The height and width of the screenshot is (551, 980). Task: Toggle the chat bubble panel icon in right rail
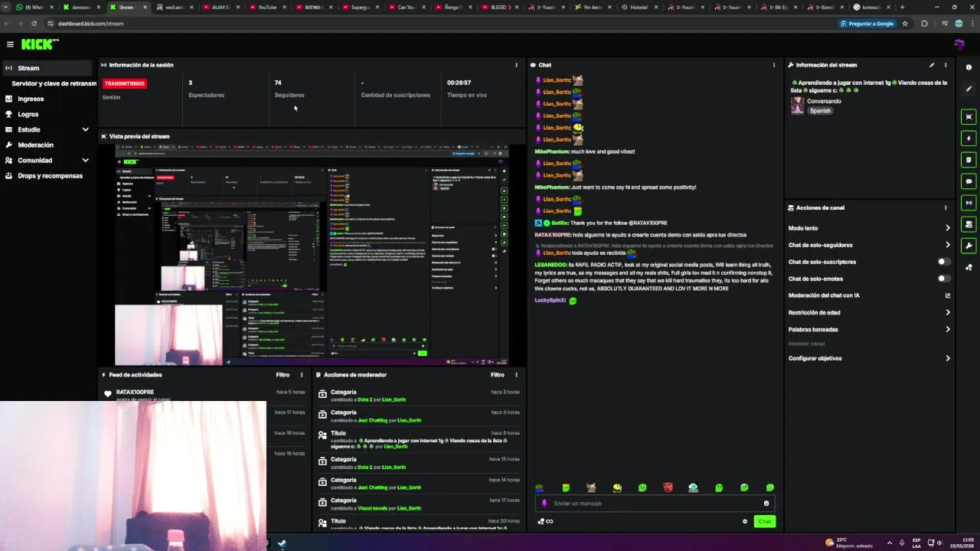pyautogui.click(x=969, y=181)
